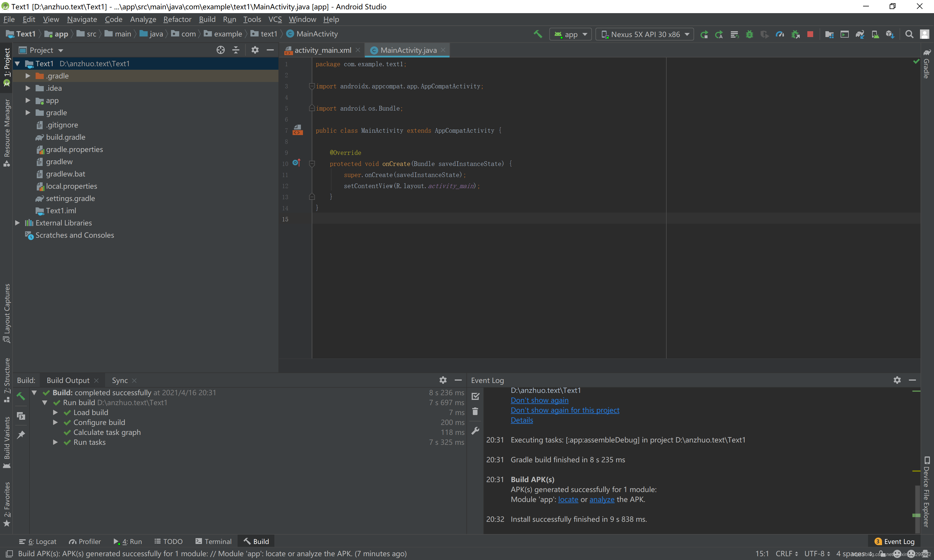The width and height of the screenshot is (934, 560).
Task: Open Event Log panel gear options
Action: [x=897, y=380]
